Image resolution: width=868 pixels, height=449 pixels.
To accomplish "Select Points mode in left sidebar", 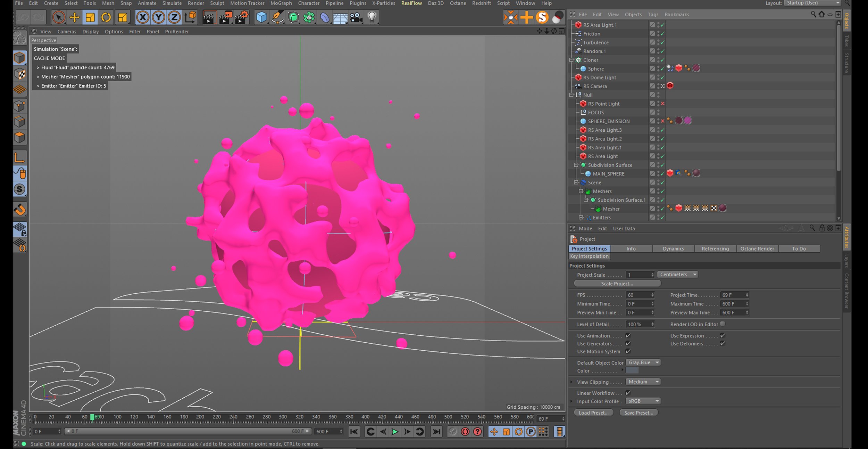I will 20,106.
